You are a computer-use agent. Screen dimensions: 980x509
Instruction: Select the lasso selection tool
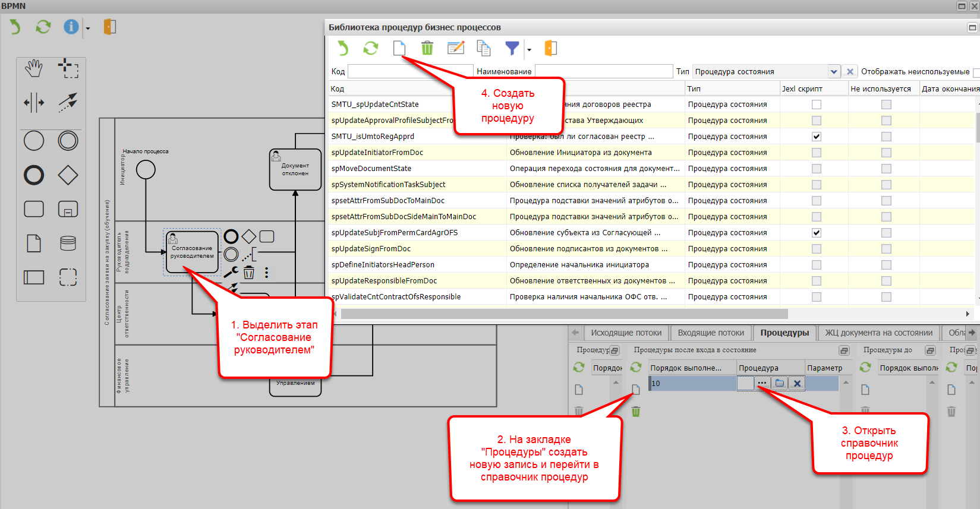coord(68,68)
